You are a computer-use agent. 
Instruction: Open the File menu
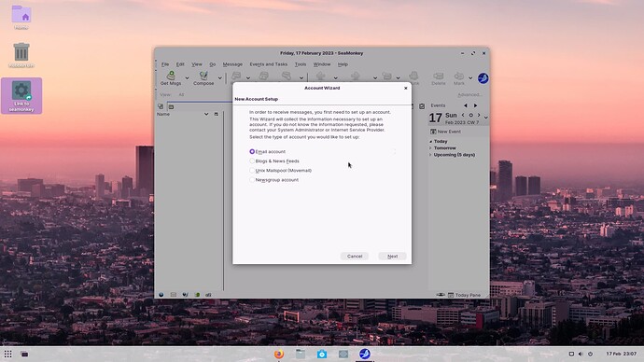point(165,64)
